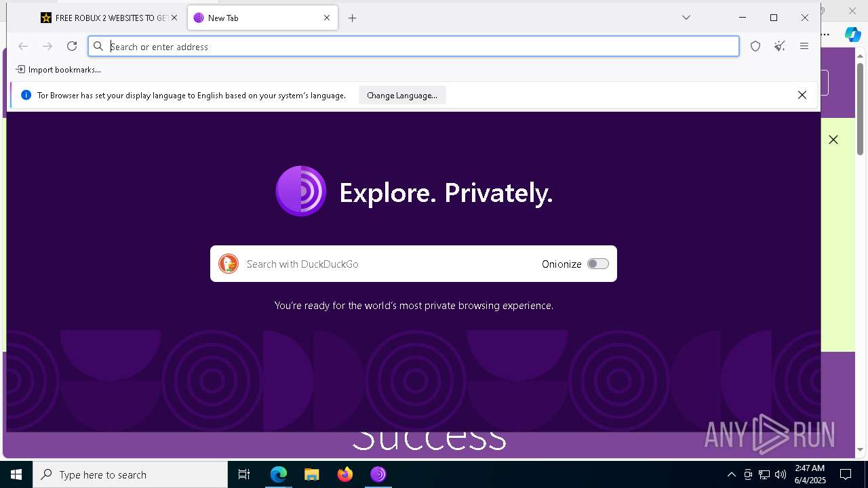The width and height of the screenshot is (868, 488).
Task: Click the Change Language button
Action: click(402, 96)
